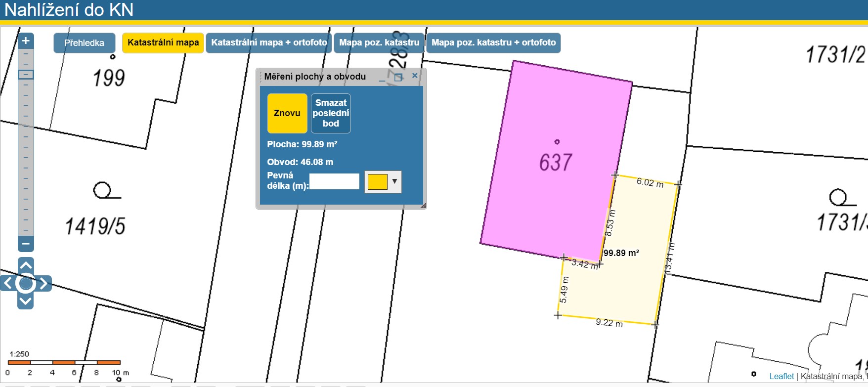Pan the map right with arrow
868x387 pixels.
pyautogui.click(x=44, y=283)
